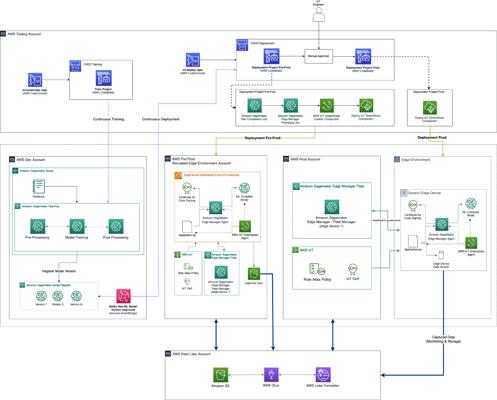This screenshot has height=400, width=497.
Task: Click the Captured Data Monitoring & Storage label
Action: click(x=443, y=339)
